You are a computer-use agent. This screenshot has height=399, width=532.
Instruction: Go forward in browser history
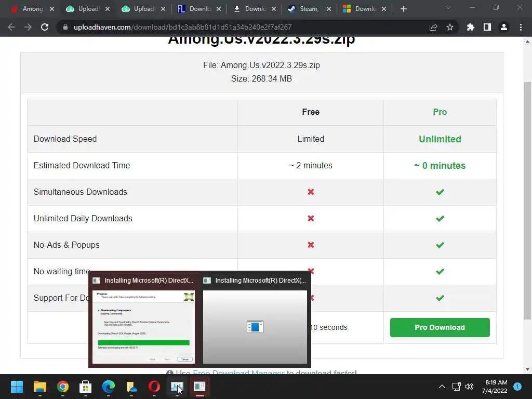coord(28,27)
